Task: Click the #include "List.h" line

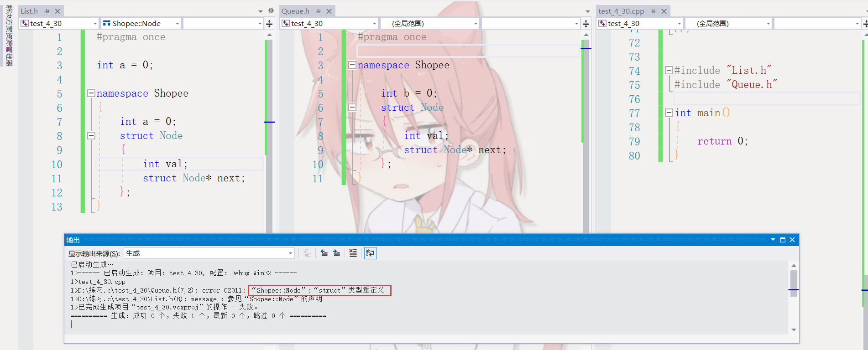Action: [723, 70]
